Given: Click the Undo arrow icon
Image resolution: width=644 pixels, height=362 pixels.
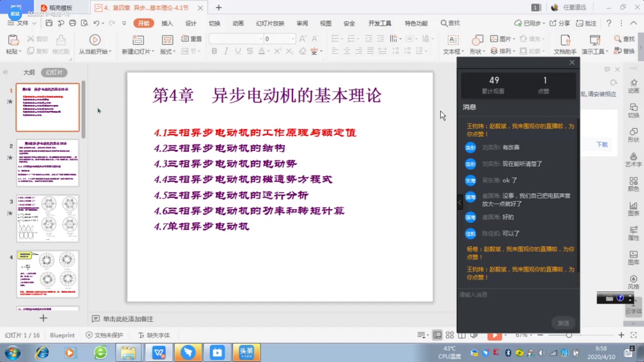Looking at the screenshot, I should (x=96, y=23).
